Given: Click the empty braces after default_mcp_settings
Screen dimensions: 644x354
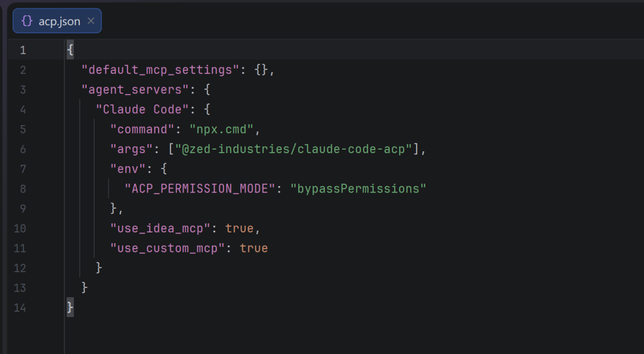Looking at the screenshot, I should click(261, 70).
